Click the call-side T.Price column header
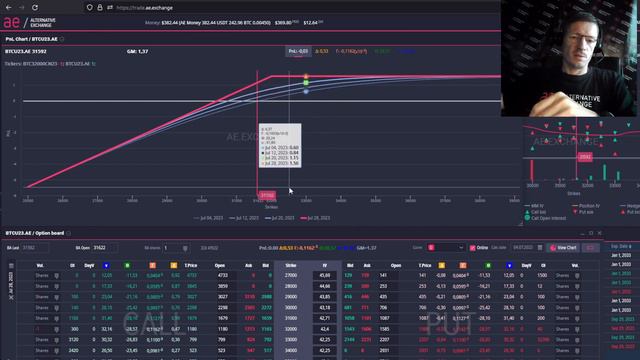640x360 pixels. click(x=191, y=266)
